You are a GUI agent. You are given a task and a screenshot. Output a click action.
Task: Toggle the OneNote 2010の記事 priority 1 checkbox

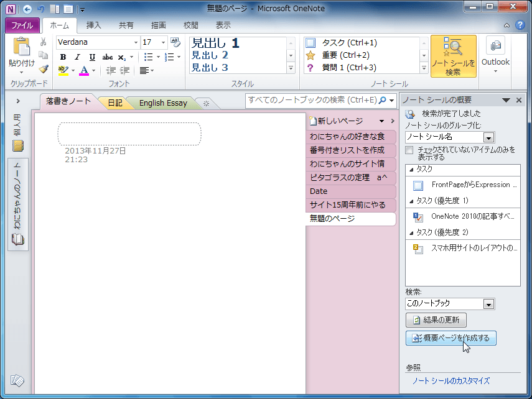coord(418,217)
